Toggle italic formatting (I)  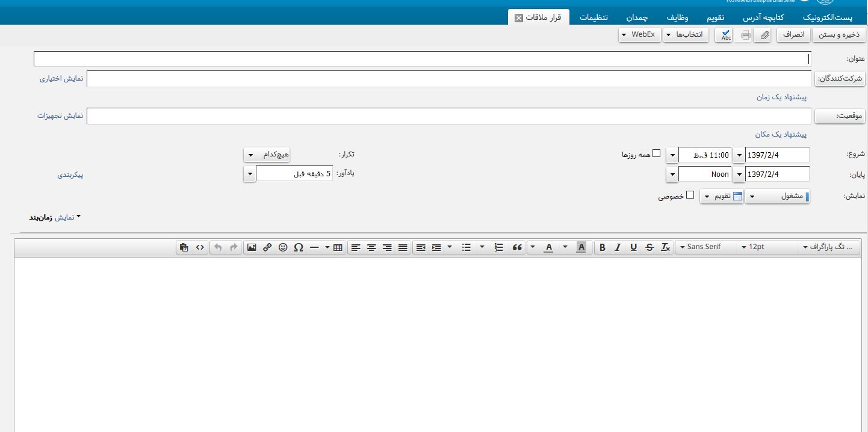(x=618, y=247)
